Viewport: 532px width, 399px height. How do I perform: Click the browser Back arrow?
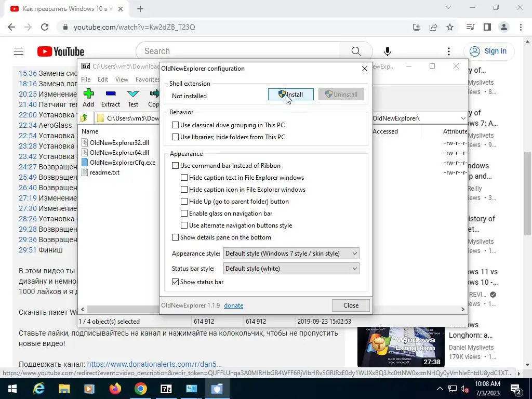point(11,27)
